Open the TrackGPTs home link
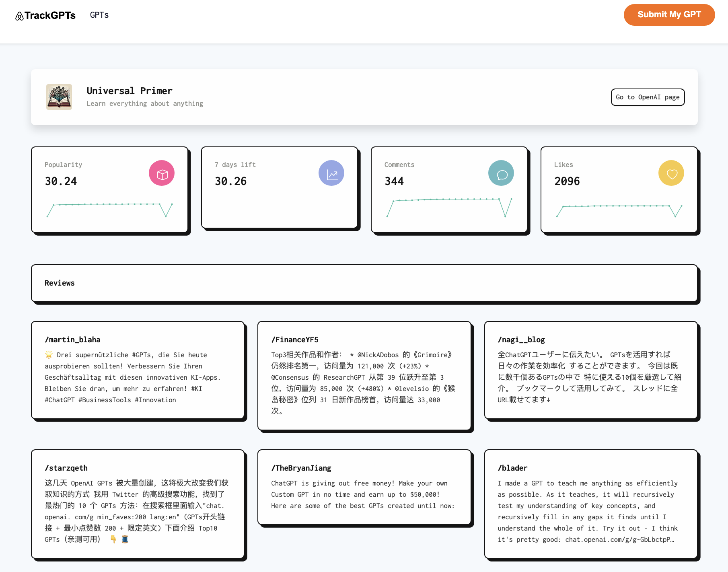The width and height of the screenshot is (728, 572). [45, 15]
